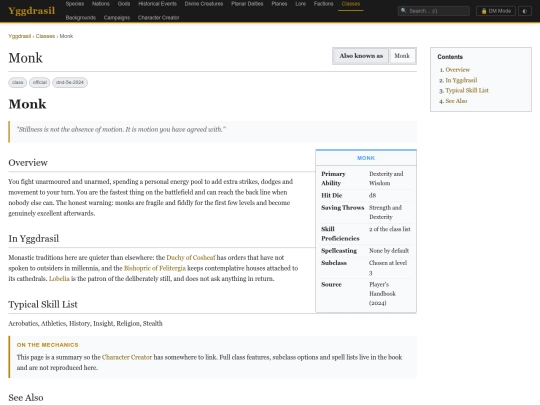540x405 pixels.
Task: Click the 'dnd-5e-2024' tag pill
Action: [x=70, y=82]
